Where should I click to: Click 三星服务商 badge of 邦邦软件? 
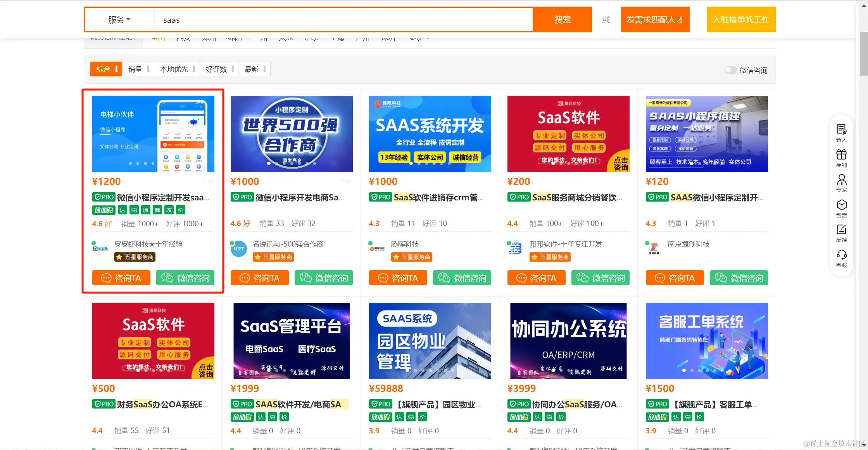550,257
